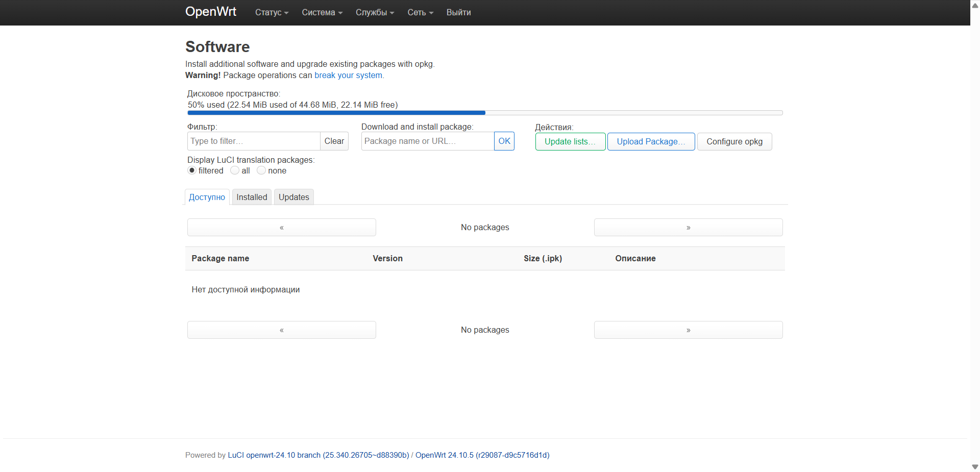The width and height of the screenshot is (980, 472).
Task: Select the 'none' translation filter
Action: pyautogui.click(x=261, y=170)
